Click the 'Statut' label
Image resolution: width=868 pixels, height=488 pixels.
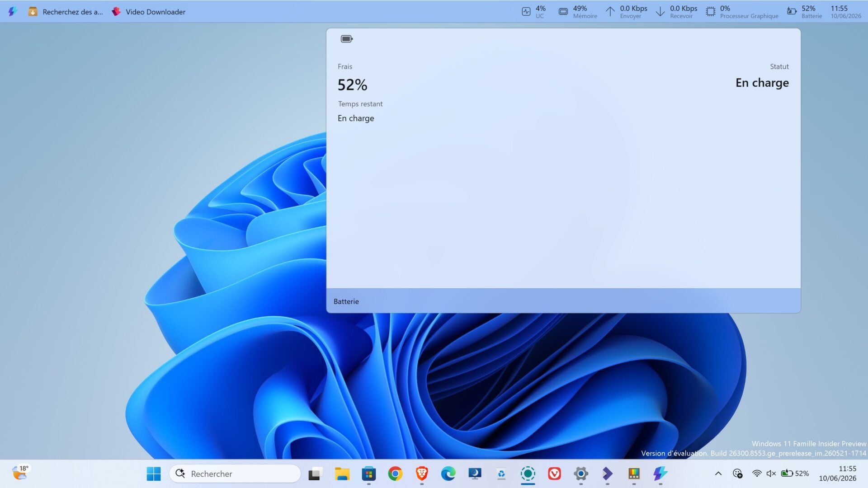779,66
